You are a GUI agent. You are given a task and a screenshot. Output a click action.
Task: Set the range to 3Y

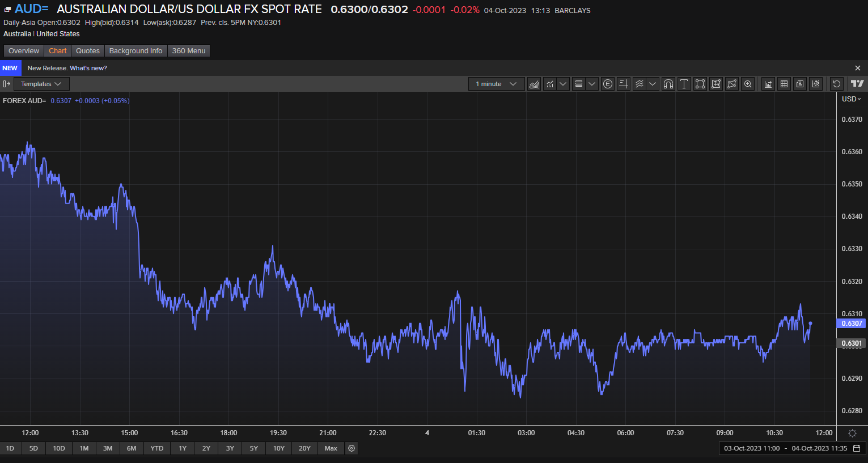coord(230,448)
